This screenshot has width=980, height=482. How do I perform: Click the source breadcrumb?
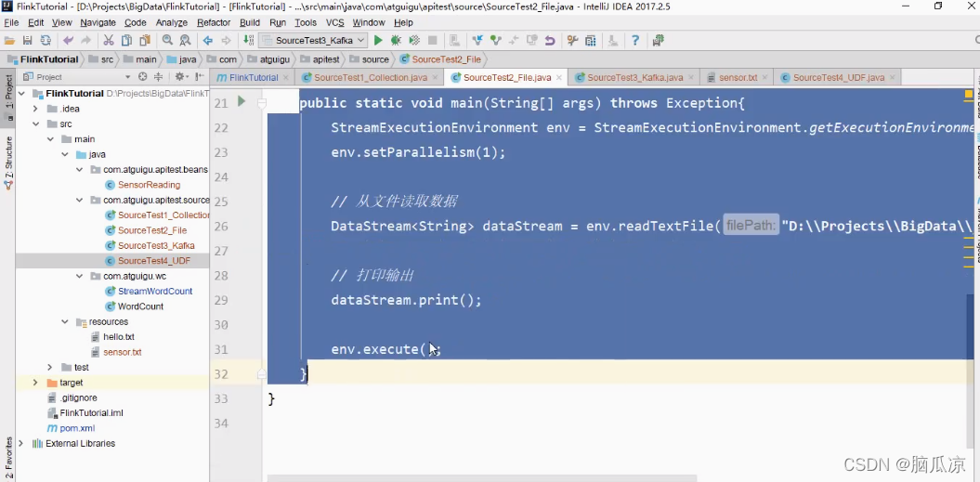(370, 59)
